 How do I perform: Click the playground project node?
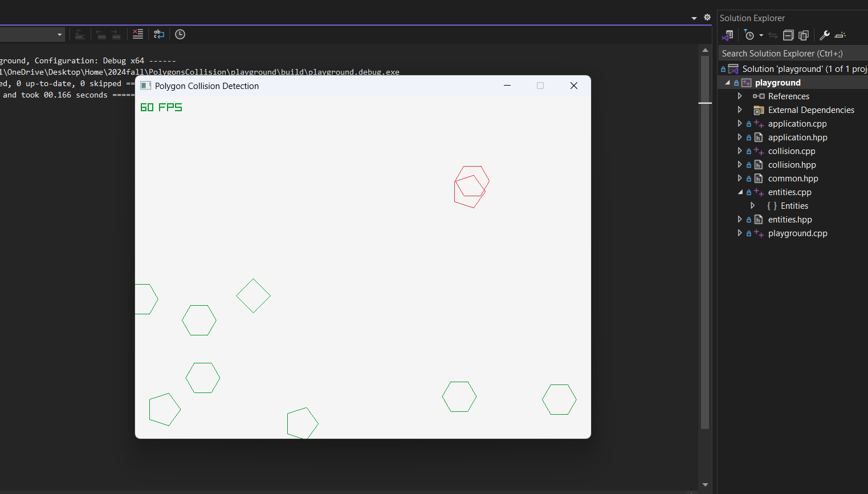777,83
